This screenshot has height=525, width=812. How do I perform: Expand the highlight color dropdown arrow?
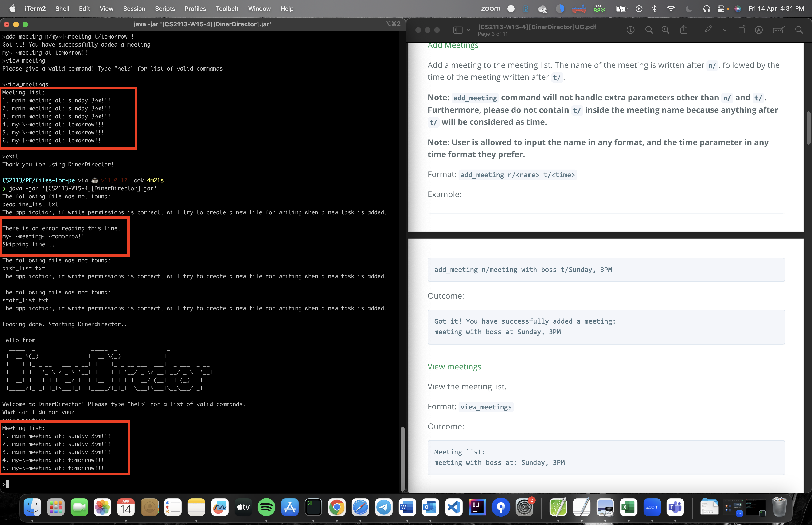point(725,30)
